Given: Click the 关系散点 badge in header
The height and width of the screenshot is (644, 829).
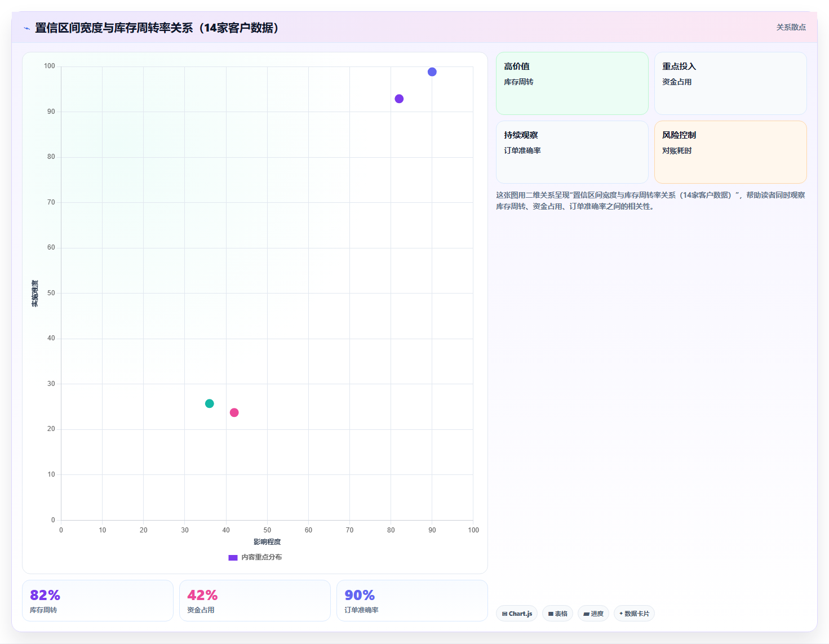Looking at the screenshot, I should click(x=791, y=27).
